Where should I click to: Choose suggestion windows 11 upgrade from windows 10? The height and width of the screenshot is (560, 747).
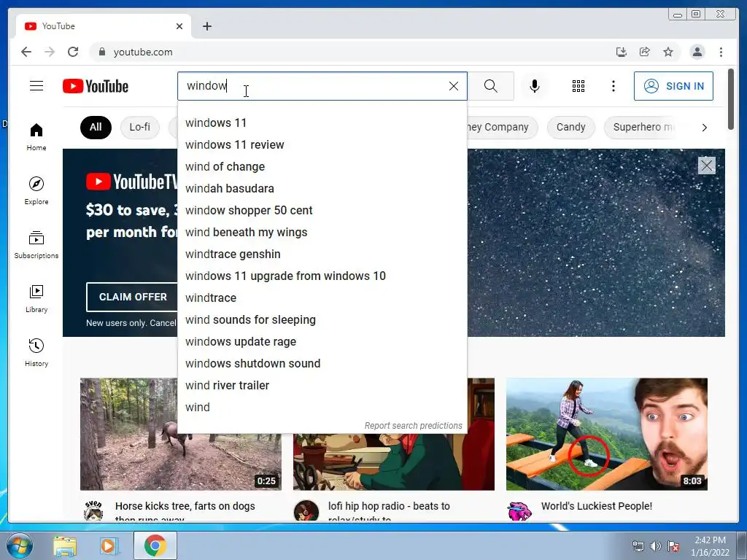pyautogui.click(x=322, y=276)
